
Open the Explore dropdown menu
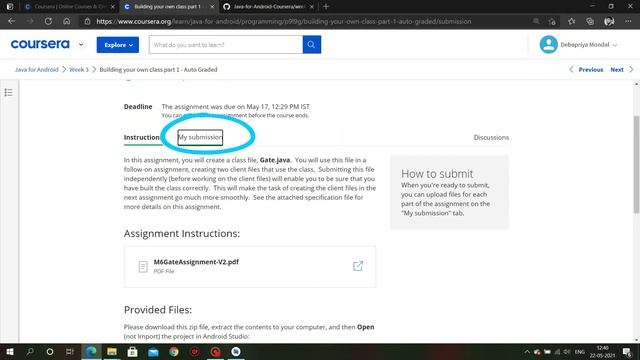click(x=118, y=45)
